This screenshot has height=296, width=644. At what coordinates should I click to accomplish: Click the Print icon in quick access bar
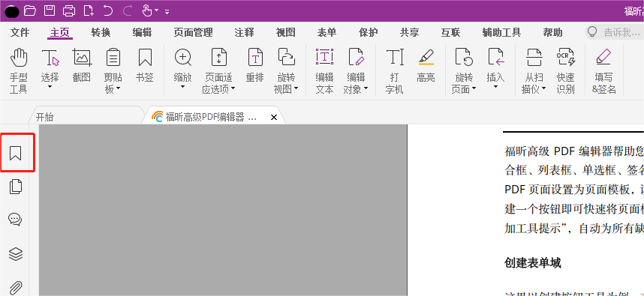click(x=69, y=10)
